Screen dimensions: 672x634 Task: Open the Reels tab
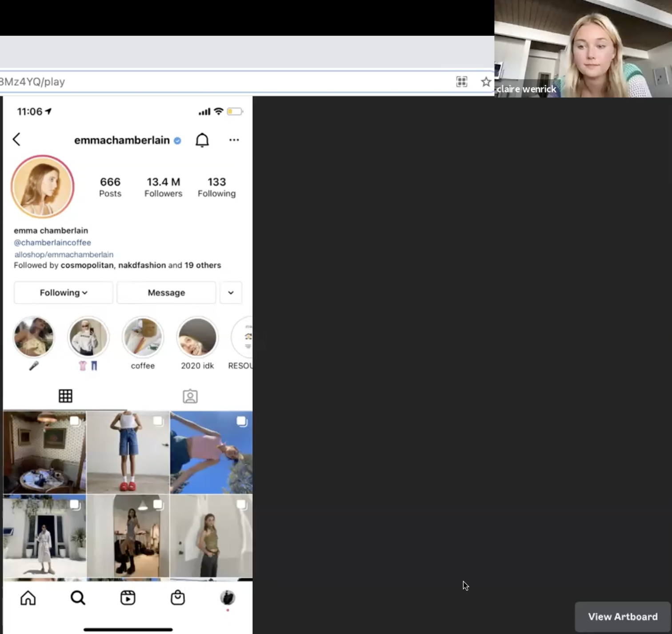coord(128,598)
